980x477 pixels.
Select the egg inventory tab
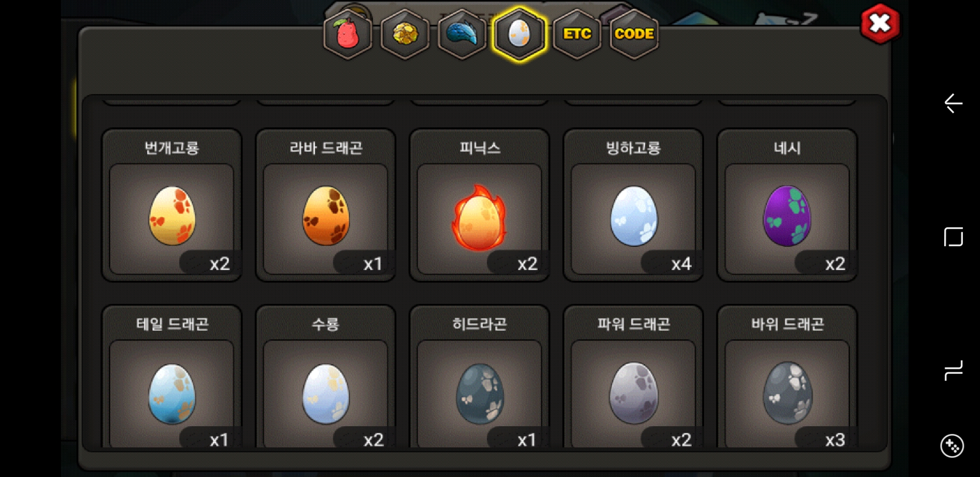coord(520,34)
